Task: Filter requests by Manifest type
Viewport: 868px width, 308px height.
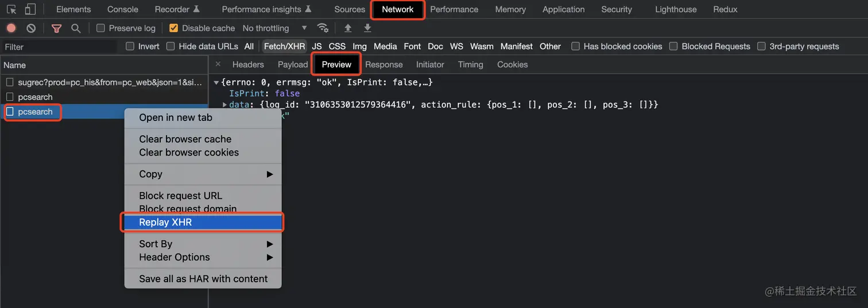Action: 517,46
